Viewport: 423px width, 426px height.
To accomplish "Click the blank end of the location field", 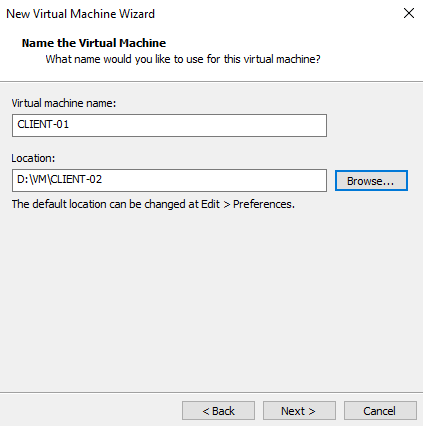I will pos(217,180).
